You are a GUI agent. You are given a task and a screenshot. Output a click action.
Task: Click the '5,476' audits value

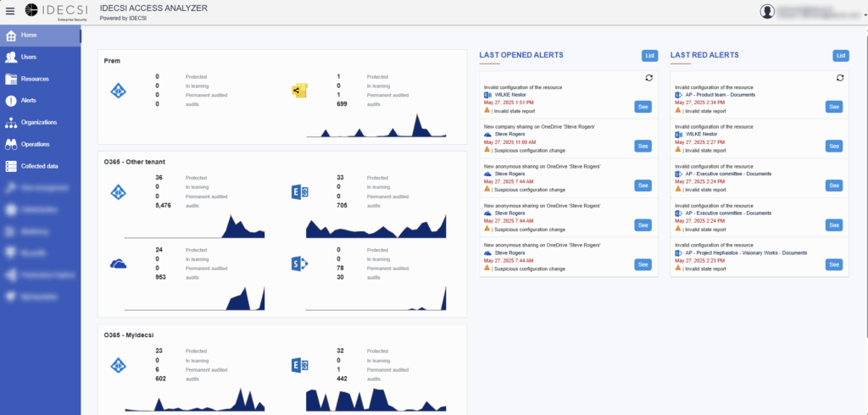click(164, 205)
